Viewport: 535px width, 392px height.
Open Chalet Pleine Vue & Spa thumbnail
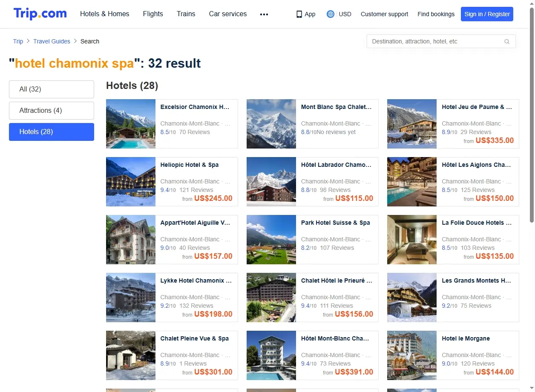[x=131, y=355]
